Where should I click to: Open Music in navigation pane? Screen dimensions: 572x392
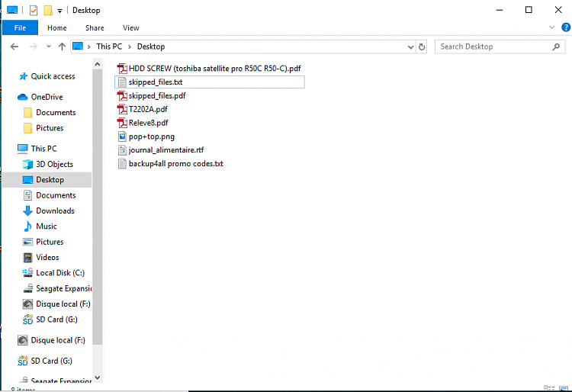40,227
